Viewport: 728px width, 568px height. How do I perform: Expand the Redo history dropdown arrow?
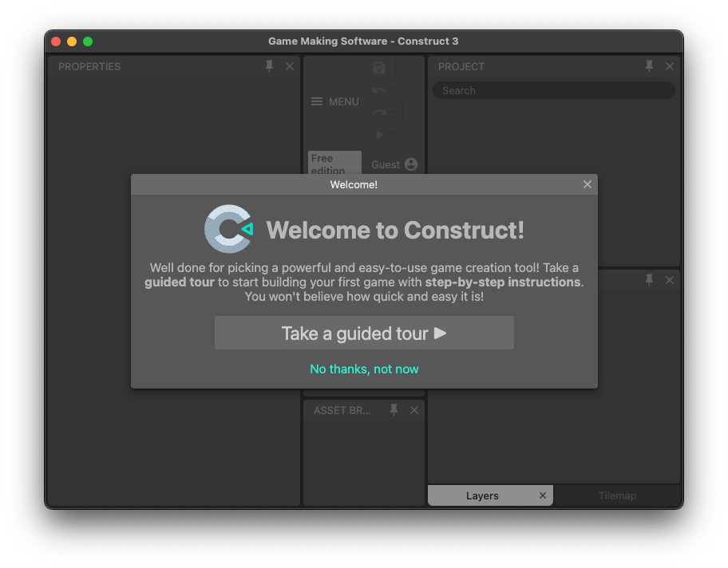393,113
